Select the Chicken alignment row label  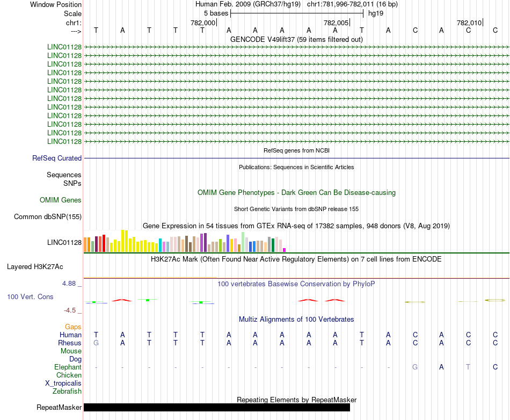[x=69, y=375]
